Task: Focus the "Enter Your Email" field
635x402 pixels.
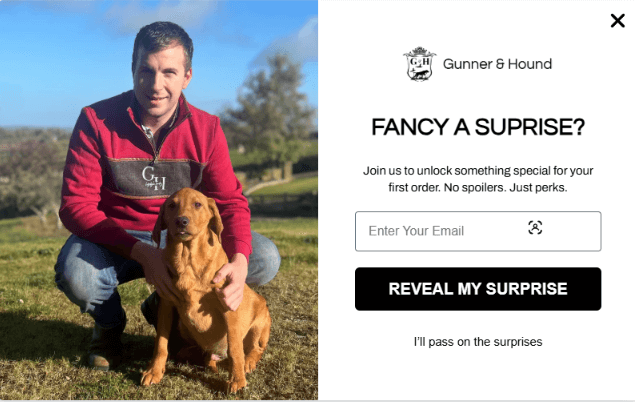Action: tap(478, 231)
